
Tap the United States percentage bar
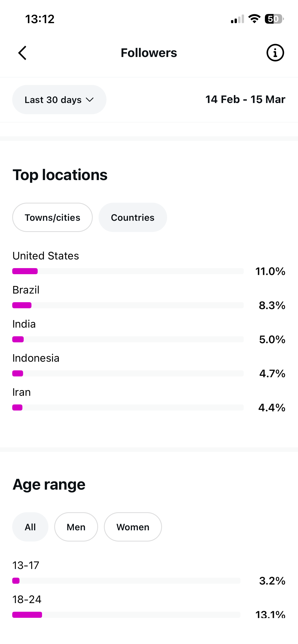click(128, 271)
